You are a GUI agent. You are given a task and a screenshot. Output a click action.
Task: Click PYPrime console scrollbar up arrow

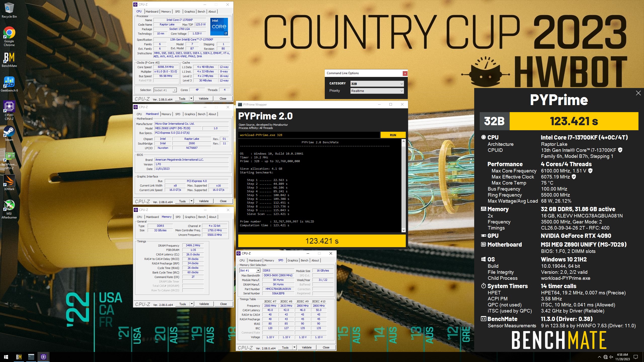(404, 142)
